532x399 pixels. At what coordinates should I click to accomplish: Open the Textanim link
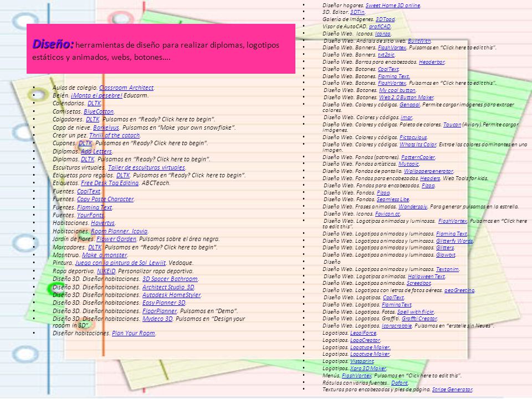(x=447, y=269)
